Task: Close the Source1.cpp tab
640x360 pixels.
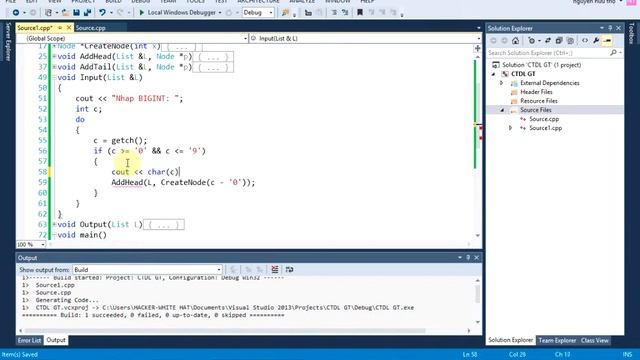Action: tap(69, 28)
